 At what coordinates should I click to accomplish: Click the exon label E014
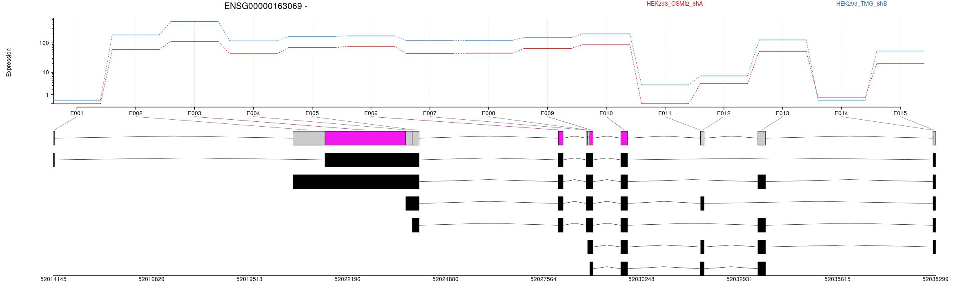pos(841,114)
